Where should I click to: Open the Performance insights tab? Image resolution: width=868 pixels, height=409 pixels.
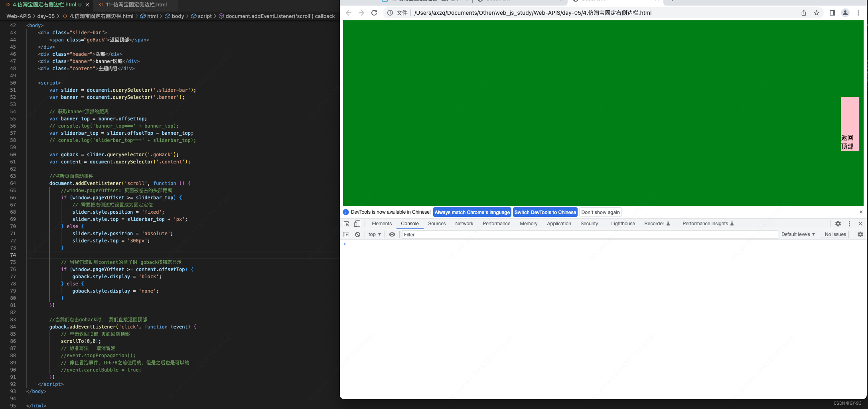[708, 224]
